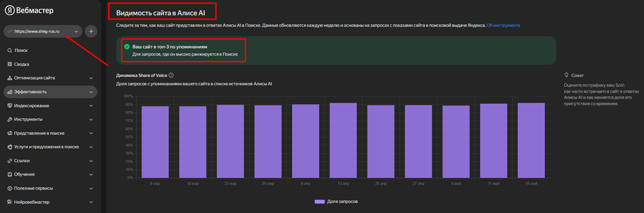The height and width of the screenshot is (213, 644).
Task: Click the Yandex Webmaster logo
Action: tap(29, 11)
